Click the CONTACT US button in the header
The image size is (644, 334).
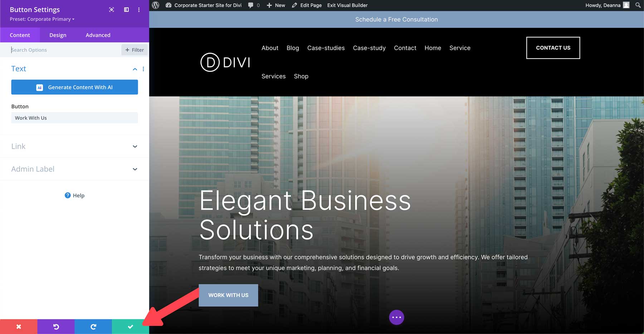tap(553, 48)
